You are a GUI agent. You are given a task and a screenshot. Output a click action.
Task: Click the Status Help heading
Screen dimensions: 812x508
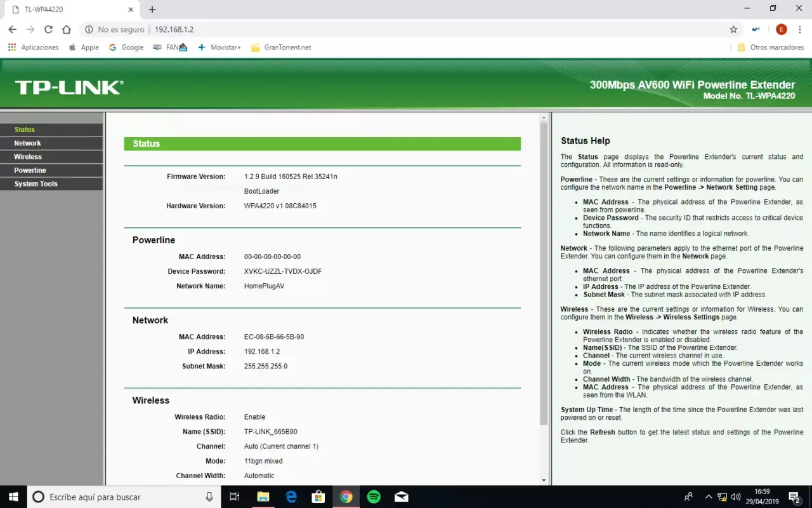(586, 141)
